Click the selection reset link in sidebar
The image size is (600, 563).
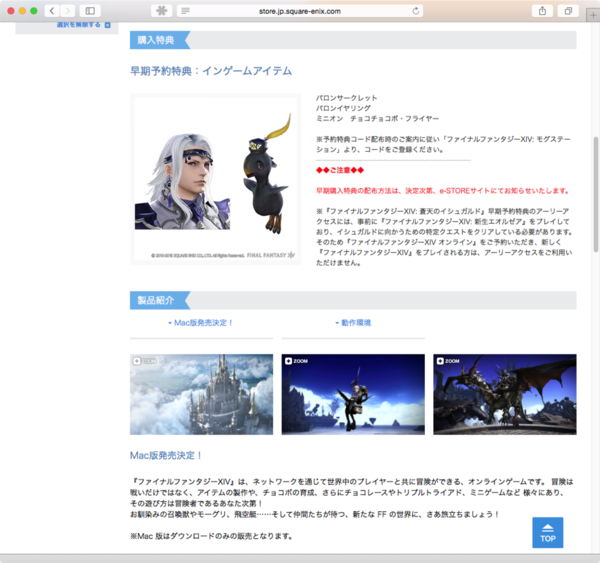coord(83,25)
